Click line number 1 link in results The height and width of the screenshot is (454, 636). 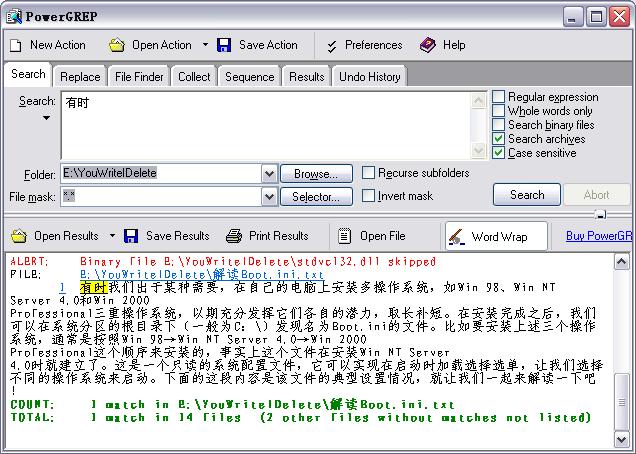click(62, 288)
